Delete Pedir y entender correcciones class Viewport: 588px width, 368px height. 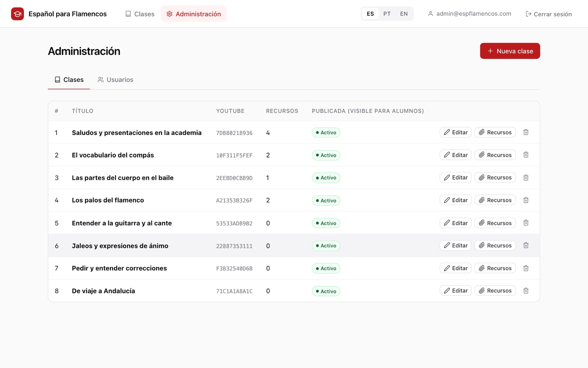(526, 268)
